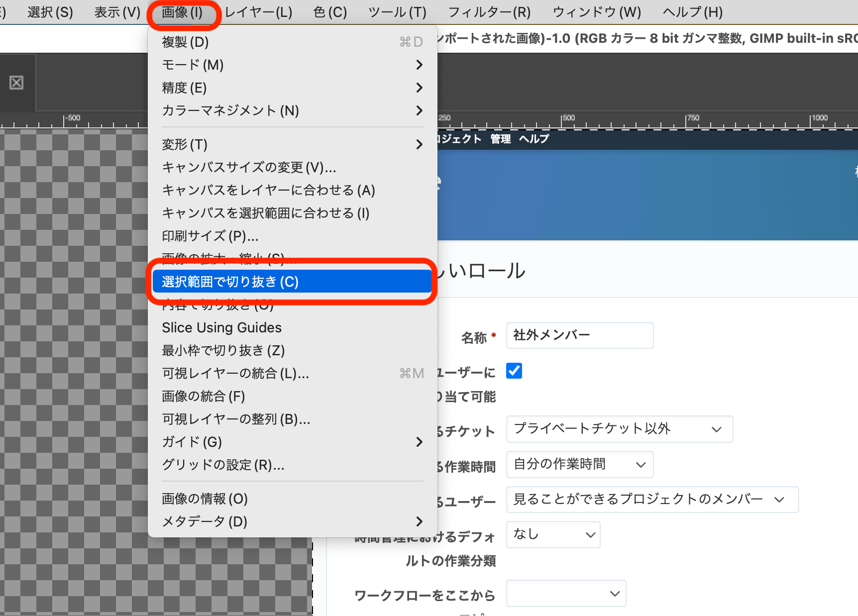Viewport: 858px width, 616px height.
Task: Click the 名称 text field containing 社外メンバー
Action: [579, 335]
